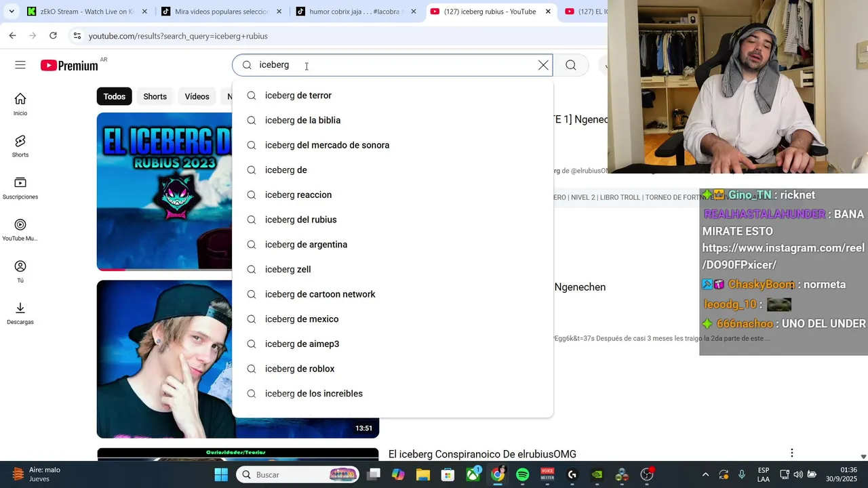Choose suggestion iceberg de los increibles
868x488 pixels.
(x=393, y=394)
